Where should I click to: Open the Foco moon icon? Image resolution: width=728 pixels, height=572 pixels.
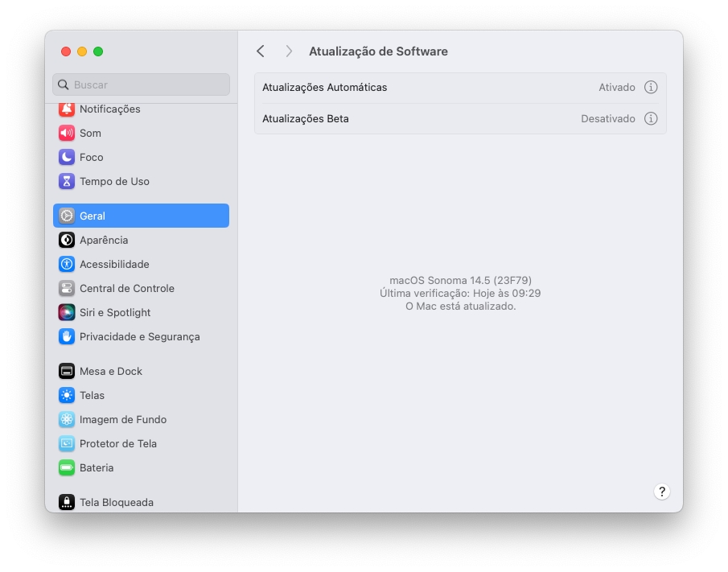pyautogui.click(x=67, y=158)
